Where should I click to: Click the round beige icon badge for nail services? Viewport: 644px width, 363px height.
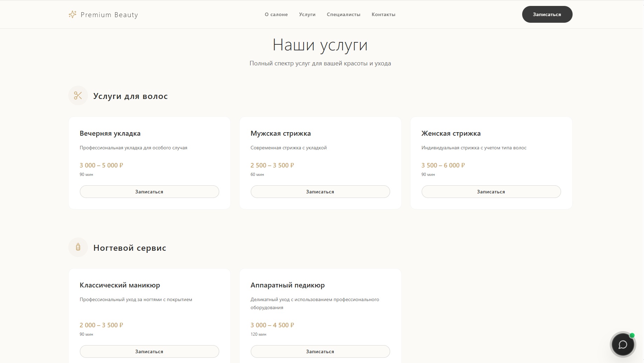tap(78, 247)
